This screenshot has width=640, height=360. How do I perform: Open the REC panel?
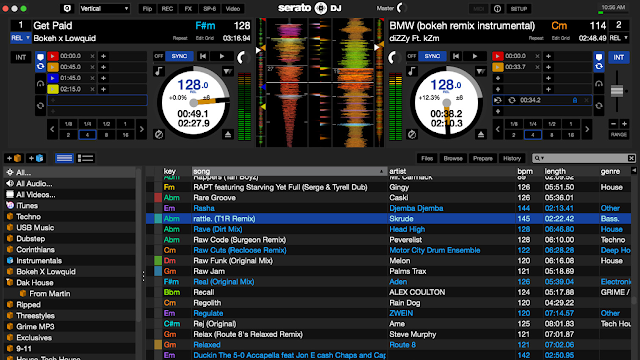pos(167,9)
